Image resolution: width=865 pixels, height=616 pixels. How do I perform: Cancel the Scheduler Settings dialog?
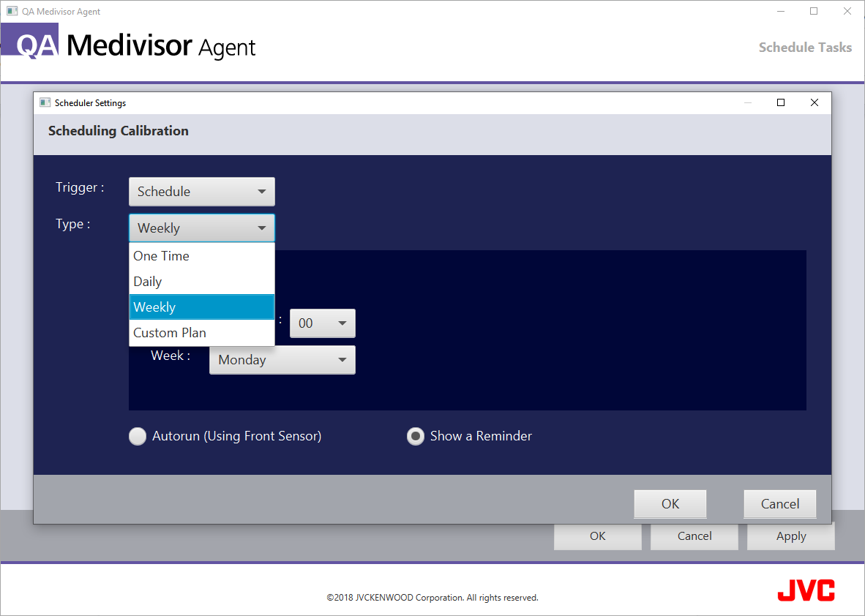coord(780,504)
